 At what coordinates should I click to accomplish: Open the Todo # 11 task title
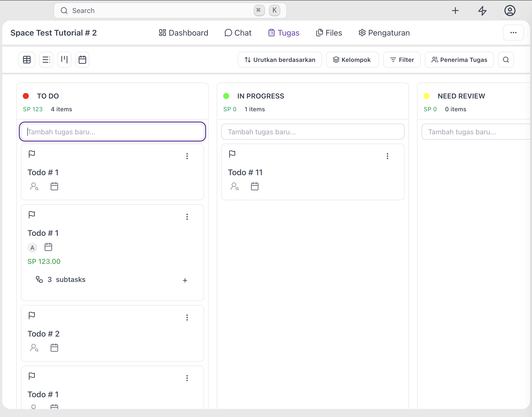245,172
